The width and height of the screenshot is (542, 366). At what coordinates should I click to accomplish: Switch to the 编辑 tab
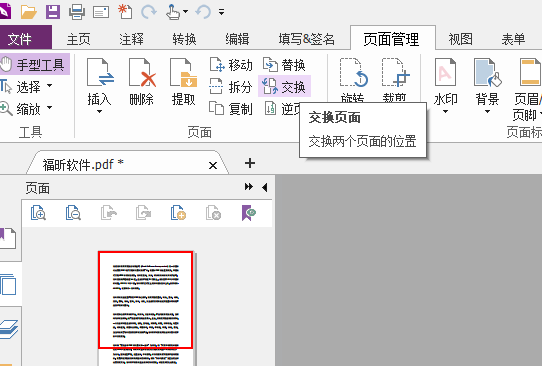[237, 39]
